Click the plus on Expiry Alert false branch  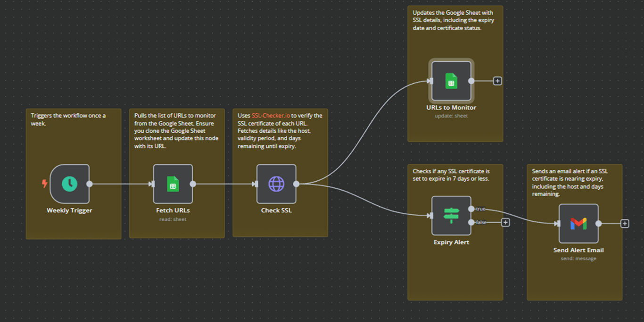click(x=505, y=222)
